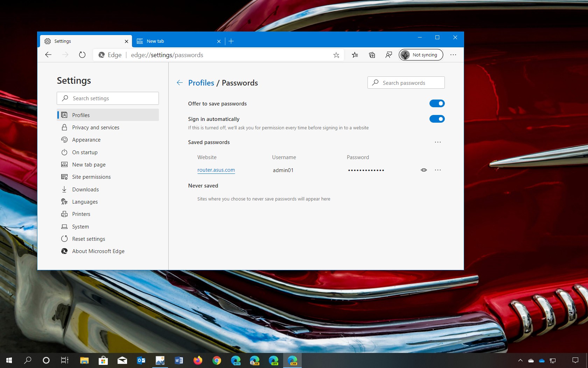Screen dimensions: 588x368
Task: Click the Profiles breadcrumb link
Action: tap(201, 83)
